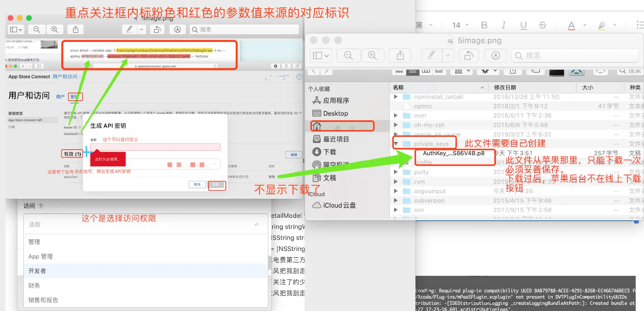Underline text in the editor toolbar

524,25
